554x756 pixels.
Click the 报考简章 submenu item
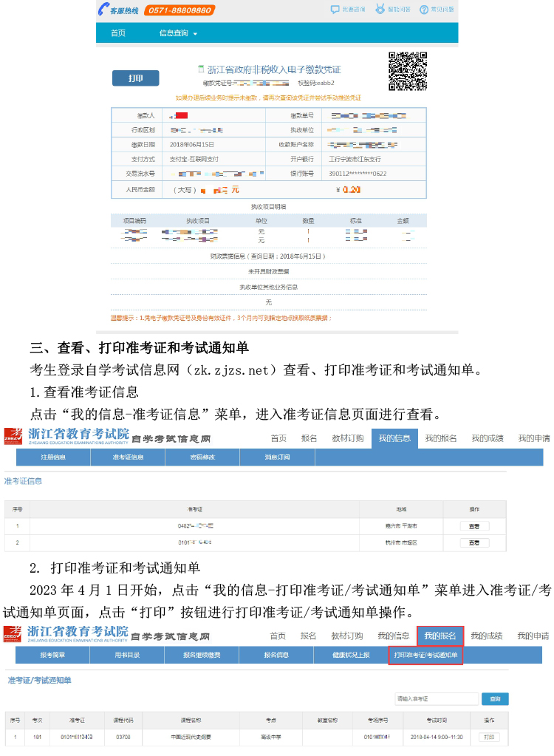52,655
